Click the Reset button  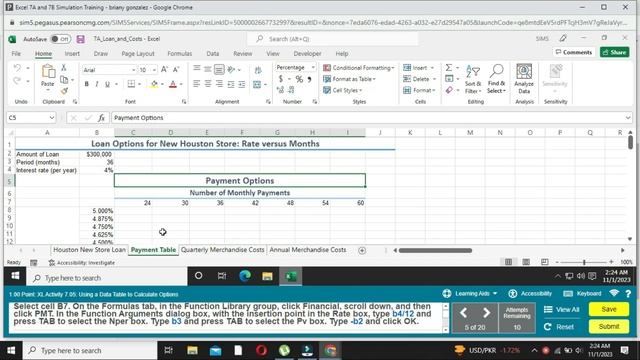point(559,327)
